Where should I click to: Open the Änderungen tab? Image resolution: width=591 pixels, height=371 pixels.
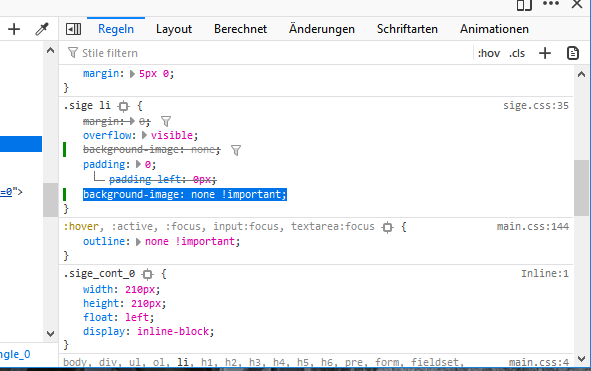322,29
